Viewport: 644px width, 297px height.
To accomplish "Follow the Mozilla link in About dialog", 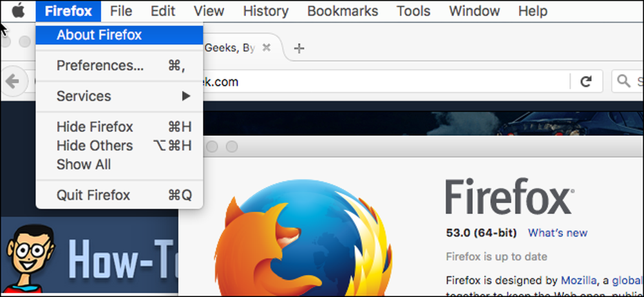I will 579,280.
